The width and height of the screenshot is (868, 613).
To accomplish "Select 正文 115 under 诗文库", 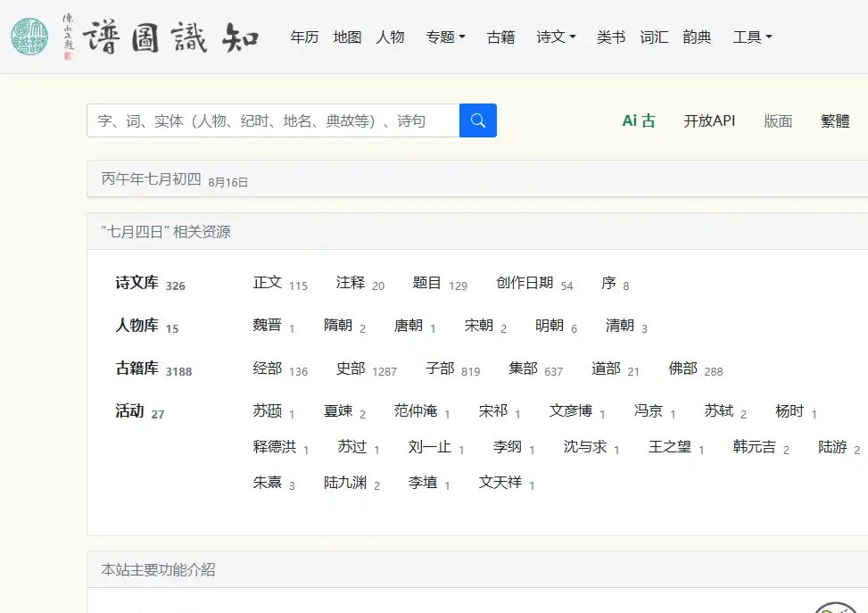I will (280, 283).
